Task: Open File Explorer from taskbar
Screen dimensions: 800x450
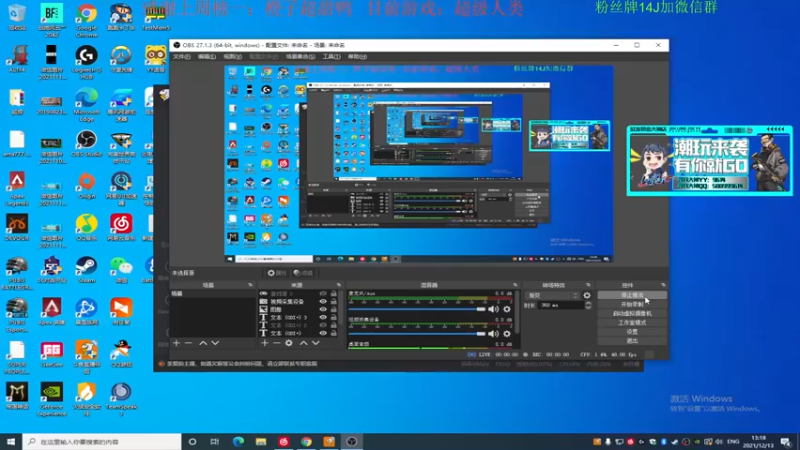Action: [x=261, y=441]
